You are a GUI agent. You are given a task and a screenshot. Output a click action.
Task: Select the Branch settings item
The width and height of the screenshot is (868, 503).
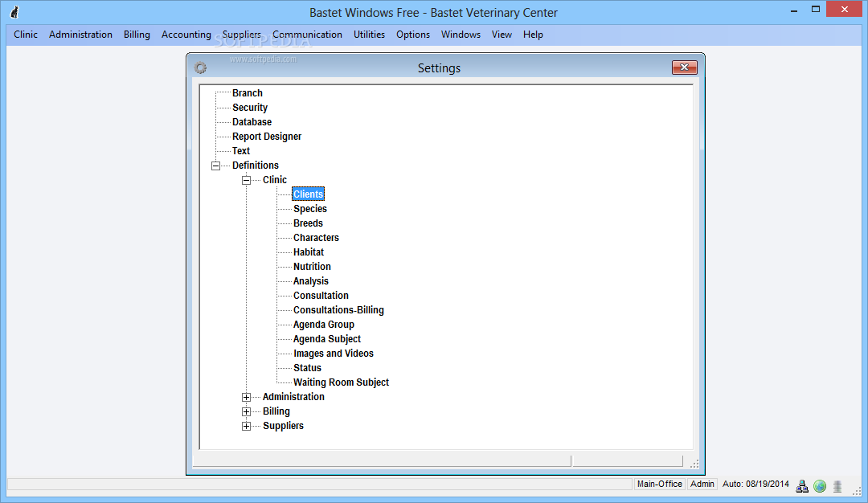tap(248, 93)
